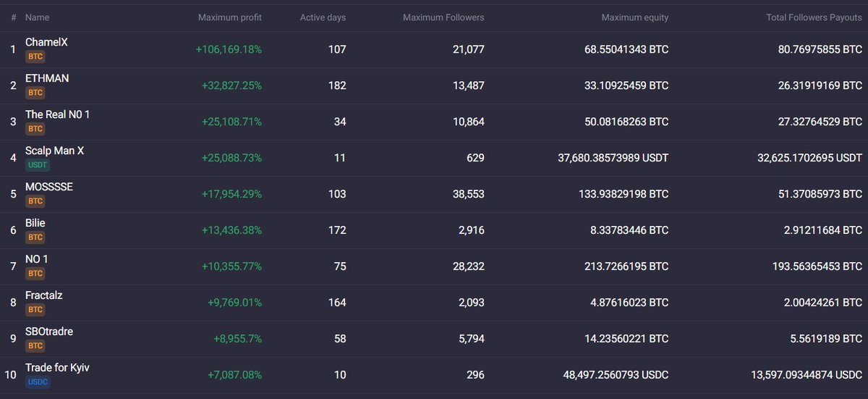The image size is (868, 399).
Task: Sort by Maximum profit column header
Action: click(x=230, y=17)
